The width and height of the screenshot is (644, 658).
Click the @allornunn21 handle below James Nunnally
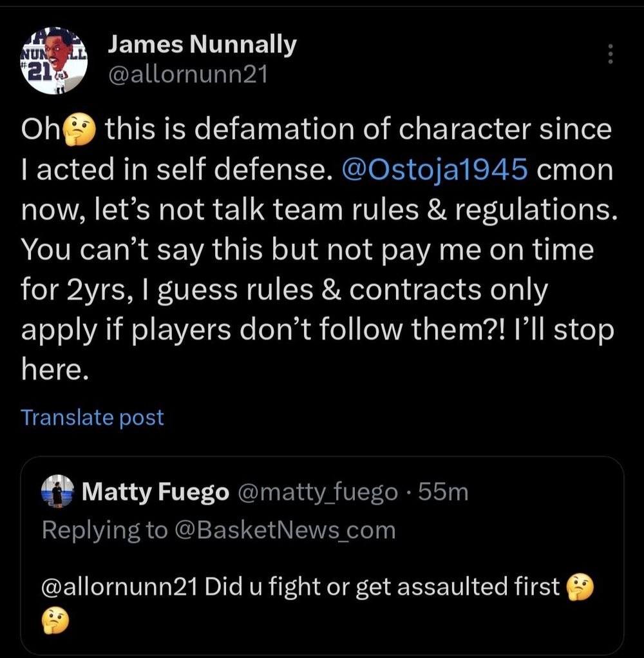click(187, 75)
